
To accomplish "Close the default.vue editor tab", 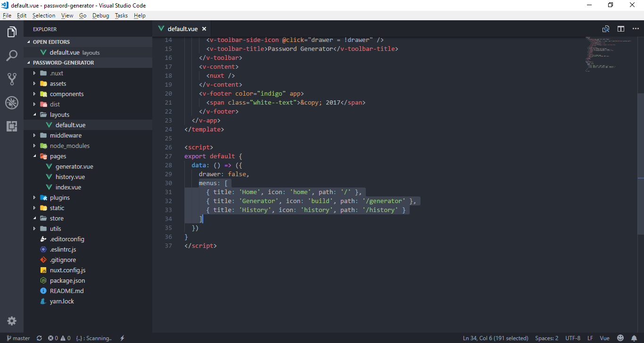I will tap(204, 29).
